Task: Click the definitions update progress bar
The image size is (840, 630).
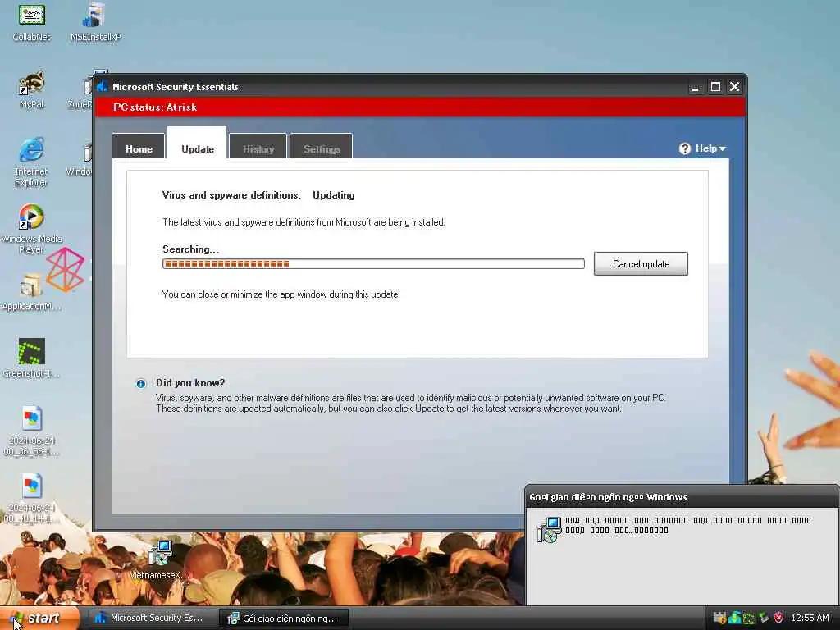Action: (373, 263)
